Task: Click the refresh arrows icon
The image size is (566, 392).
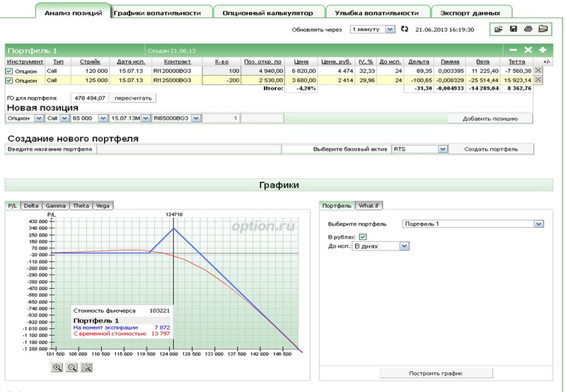Action: (x=405, y=29)
